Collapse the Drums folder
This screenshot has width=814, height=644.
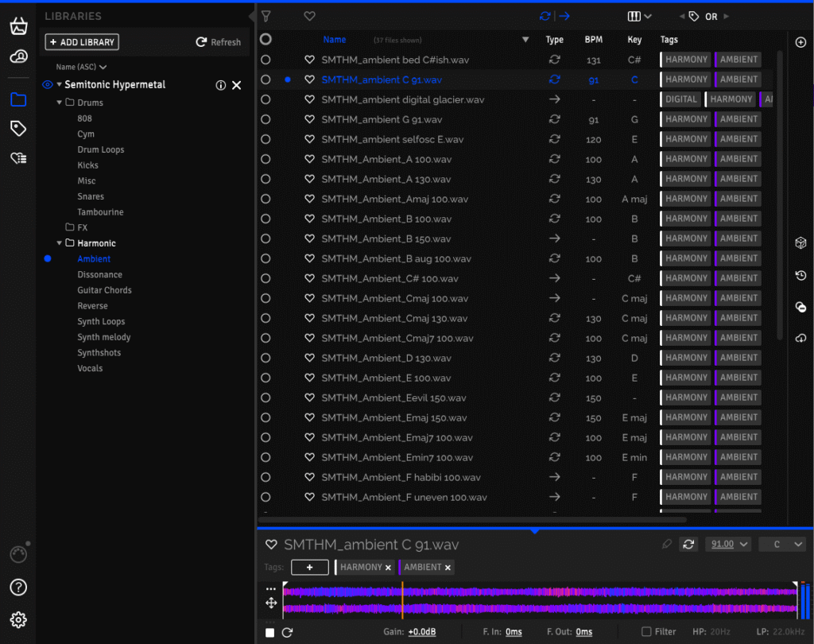[60, 103]
